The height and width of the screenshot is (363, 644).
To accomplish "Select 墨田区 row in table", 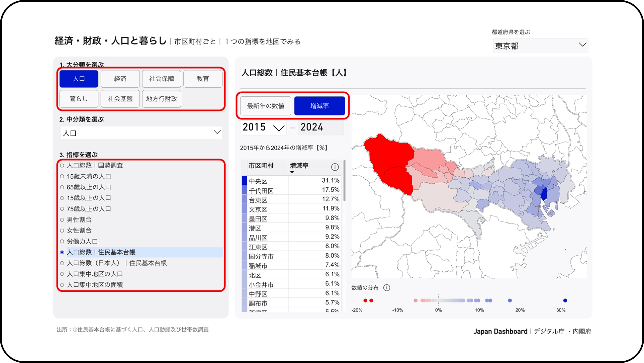I will (x=291, y=218).
